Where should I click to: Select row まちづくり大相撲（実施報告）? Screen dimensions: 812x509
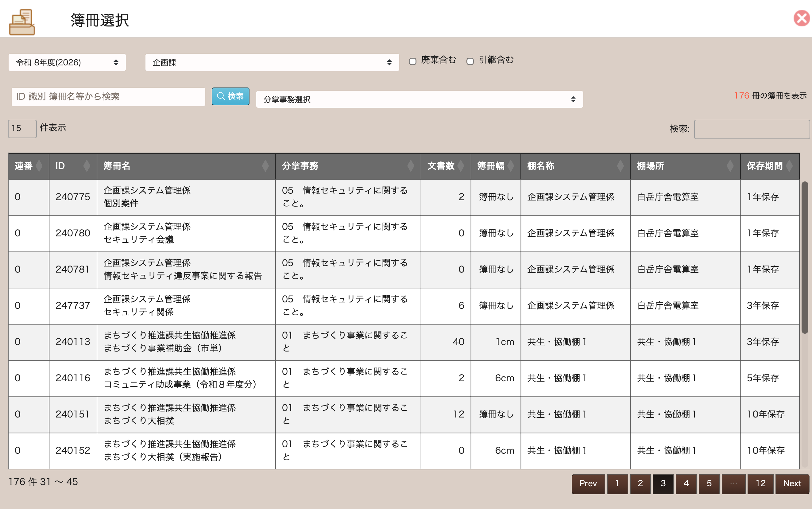[404, 451]
